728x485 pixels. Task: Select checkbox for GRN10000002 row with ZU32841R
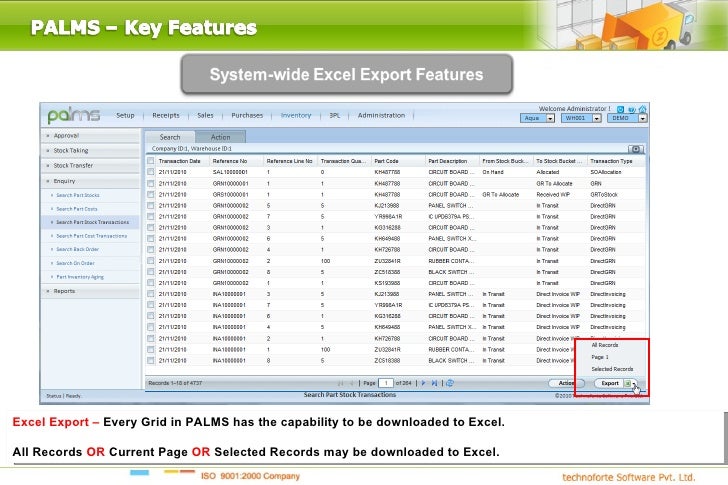click(150, 261)
